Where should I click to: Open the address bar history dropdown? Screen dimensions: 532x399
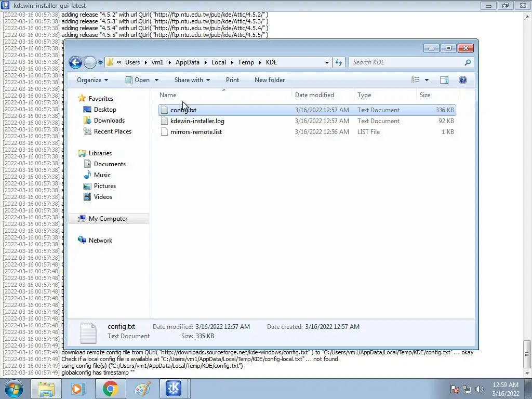(x=327, y=62)
